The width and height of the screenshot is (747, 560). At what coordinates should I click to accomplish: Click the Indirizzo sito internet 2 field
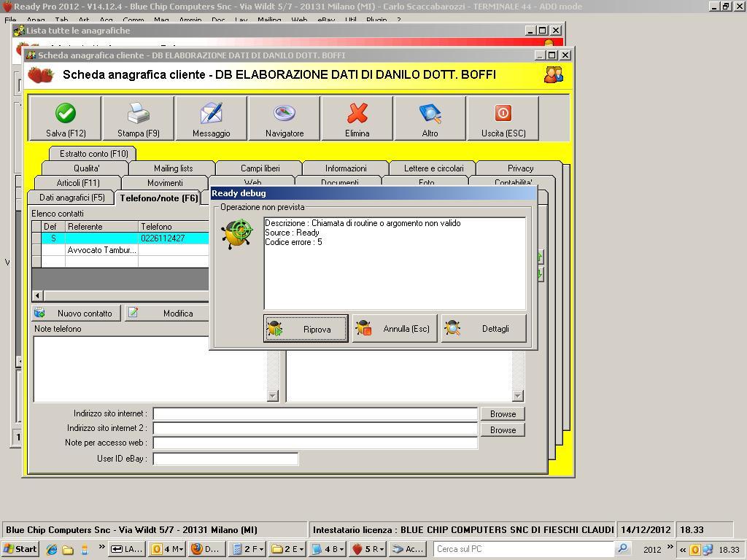315,428
